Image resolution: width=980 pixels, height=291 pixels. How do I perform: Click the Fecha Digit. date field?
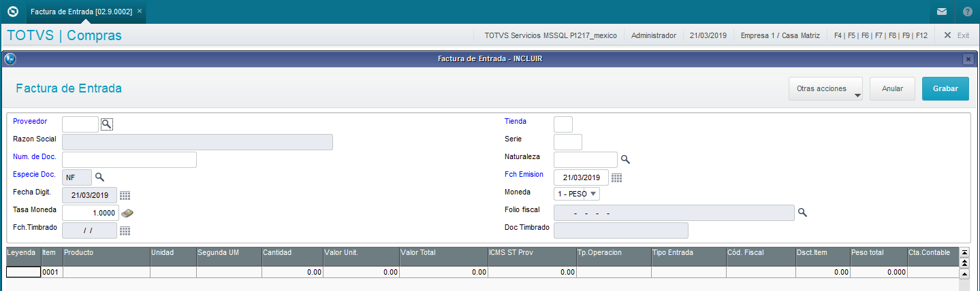click(89, 195)
